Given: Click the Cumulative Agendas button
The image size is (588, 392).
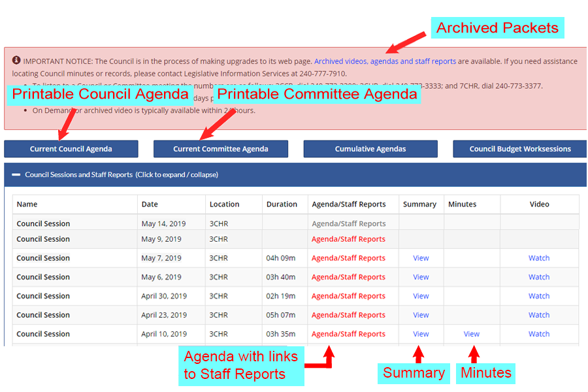Looking at the screenshot, I should pos(370,149).
